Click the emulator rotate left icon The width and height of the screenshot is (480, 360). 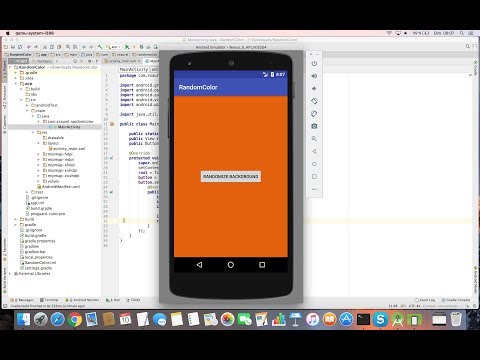(x=314, y=101)
